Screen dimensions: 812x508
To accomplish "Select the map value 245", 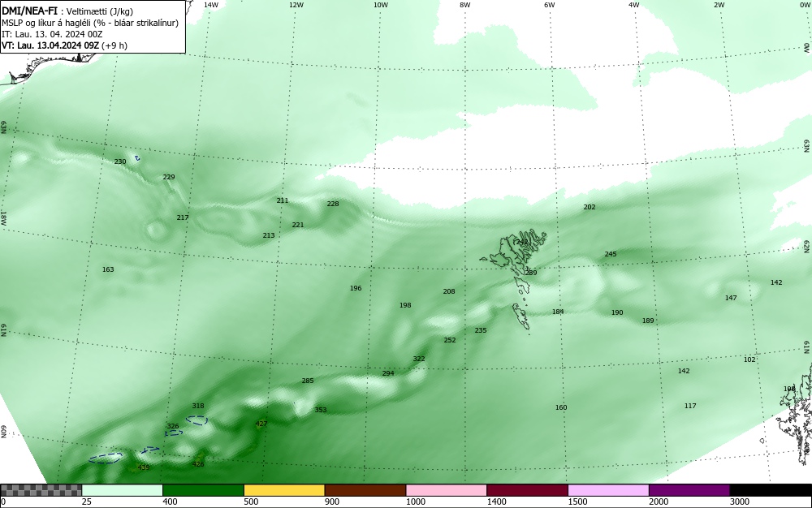I will click(611, 254).
